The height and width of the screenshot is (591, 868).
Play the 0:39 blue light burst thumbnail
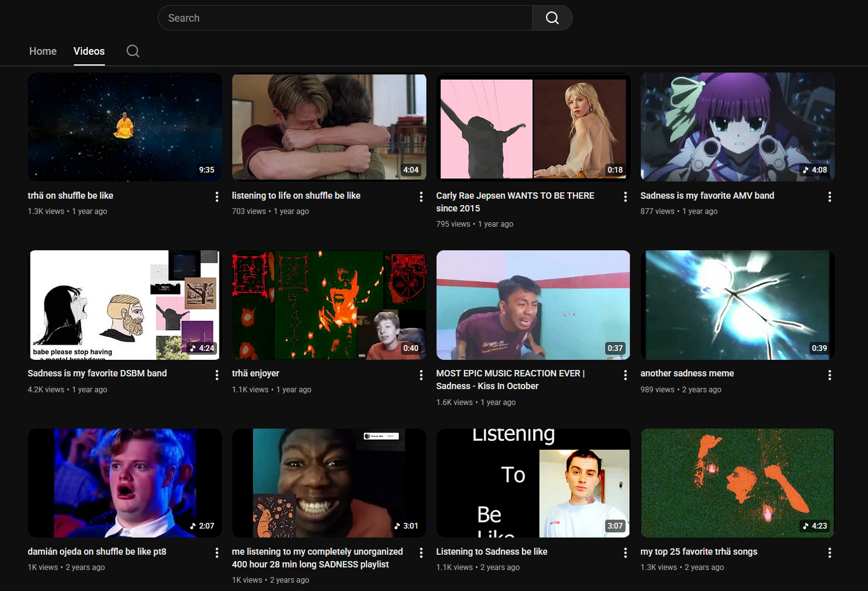738,305
